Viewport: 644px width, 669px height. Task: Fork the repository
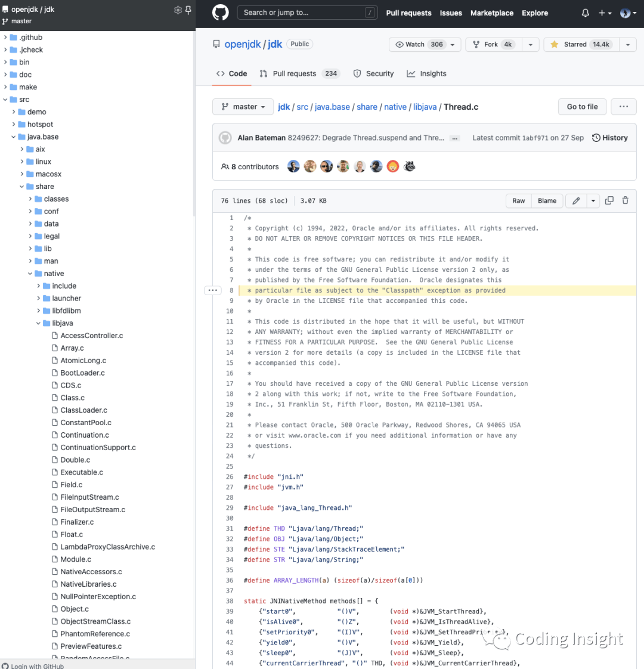[493, 44]
